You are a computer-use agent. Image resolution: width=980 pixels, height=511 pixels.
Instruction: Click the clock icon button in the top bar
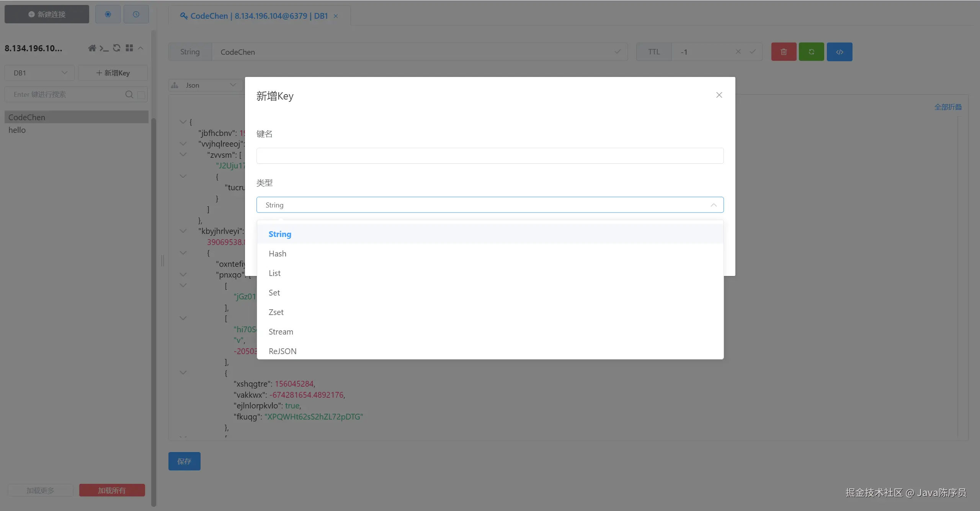click(x=136, y=15)
